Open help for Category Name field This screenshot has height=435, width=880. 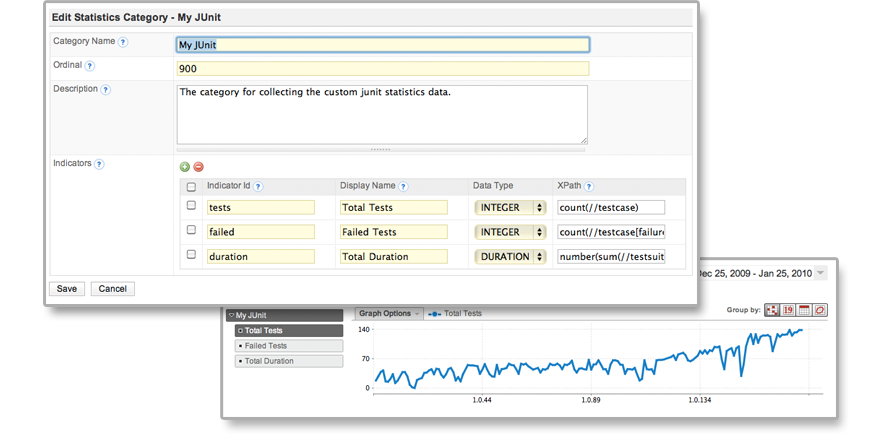pos(123,42)
